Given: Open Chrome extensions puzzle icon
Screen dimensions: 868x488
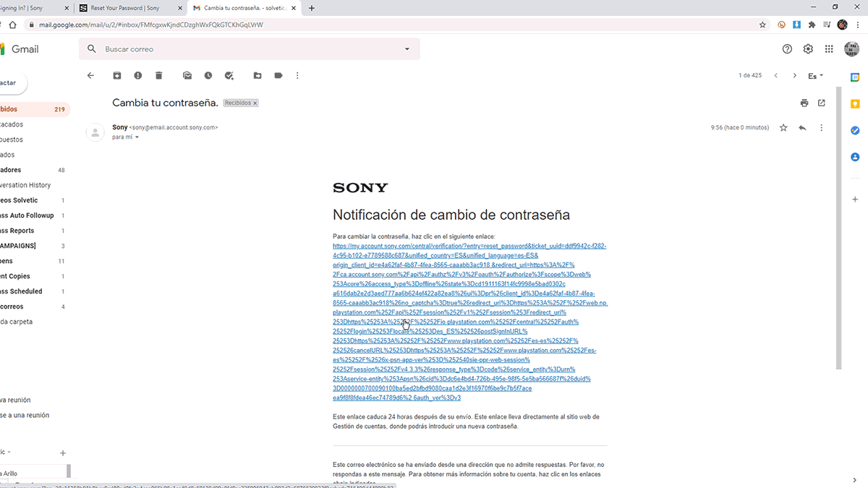Looking at the screenshot, I should pyautogui.click(x=812, y=25).
